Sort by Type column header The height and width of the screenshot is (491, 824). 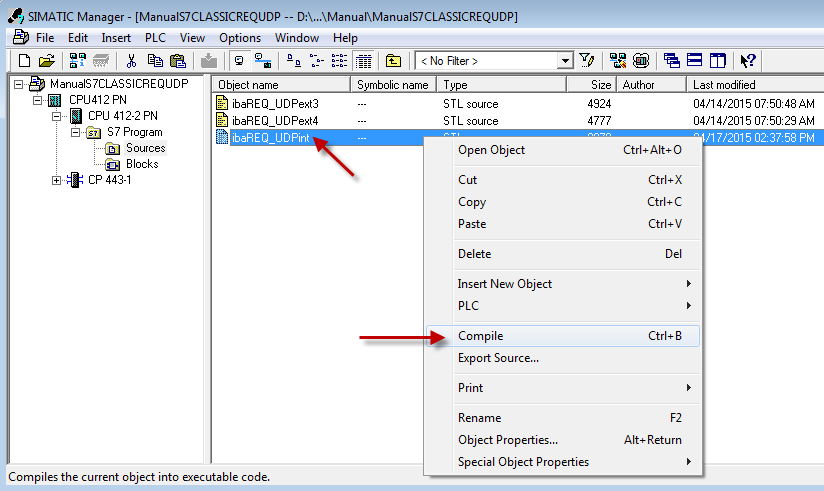501,85
